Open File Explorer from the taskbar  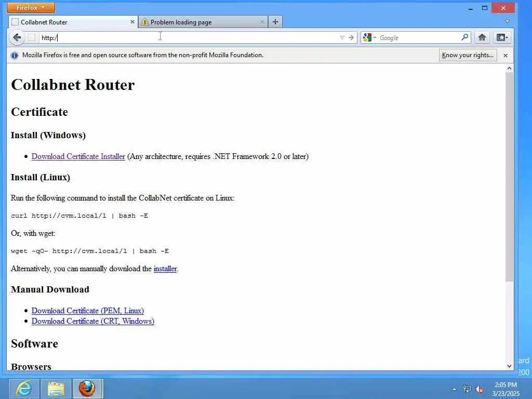click(x=56, y=389)
